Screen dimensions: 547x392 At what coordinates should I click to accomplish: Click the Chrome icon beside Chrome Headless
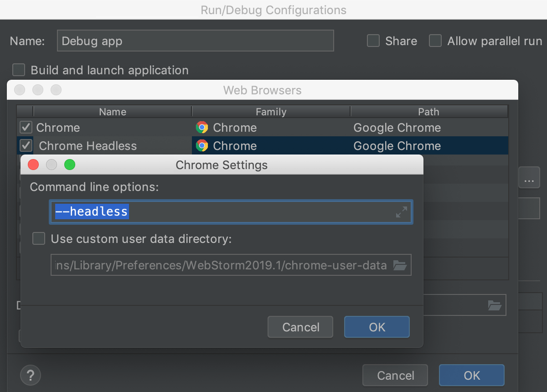(x=202, y=146)
